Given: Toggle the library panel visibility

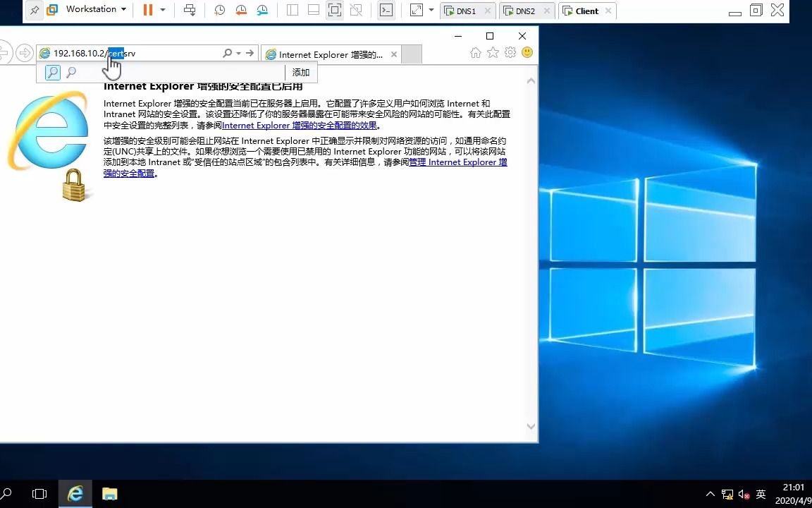Looking at the screenshot, I should [x=292, y=11].
